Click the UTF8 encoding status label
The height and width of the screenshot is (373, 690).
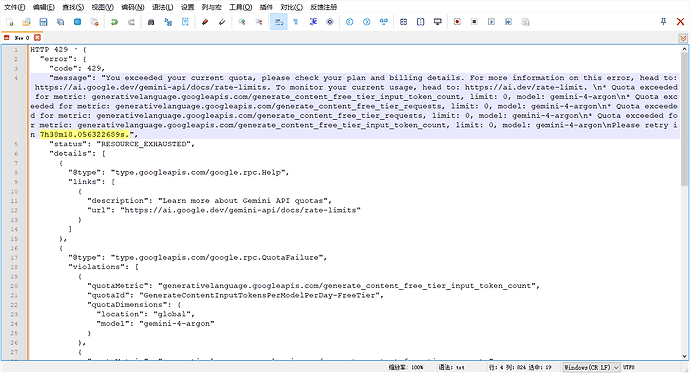click(630, 367)
